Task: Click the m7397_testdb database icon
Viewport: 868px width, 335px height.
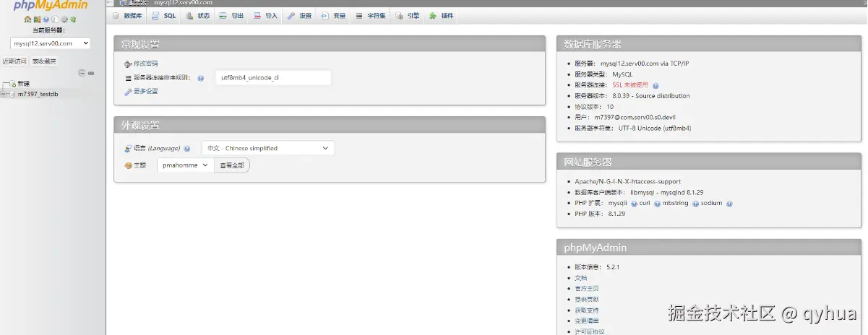Action: 12,94
